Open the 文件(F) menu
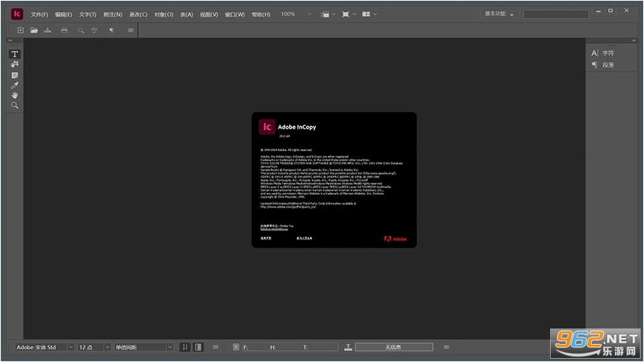 pos(40,14)
